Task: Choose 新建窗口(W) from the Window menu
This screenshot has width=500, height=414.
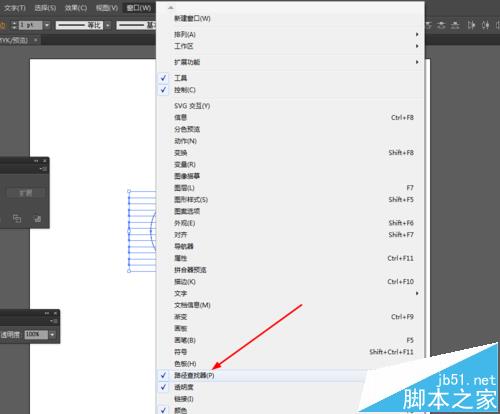Action: pos(290,18)
